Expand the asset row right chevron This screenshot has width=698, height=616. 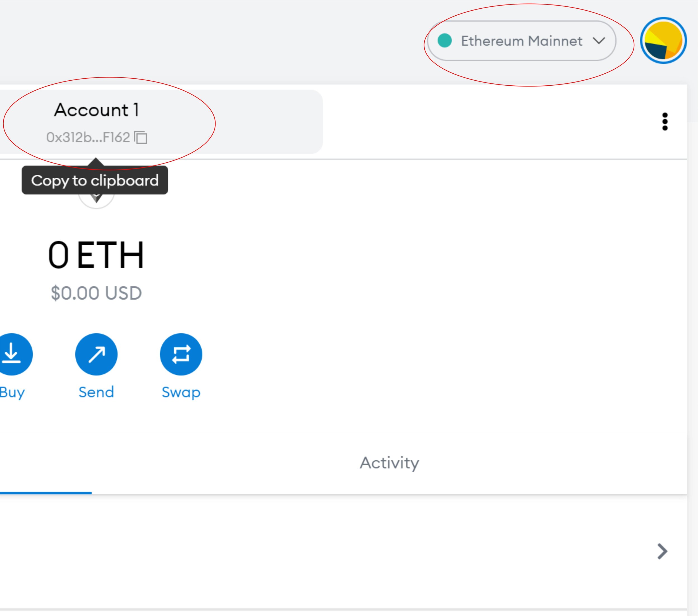point(662,552)
